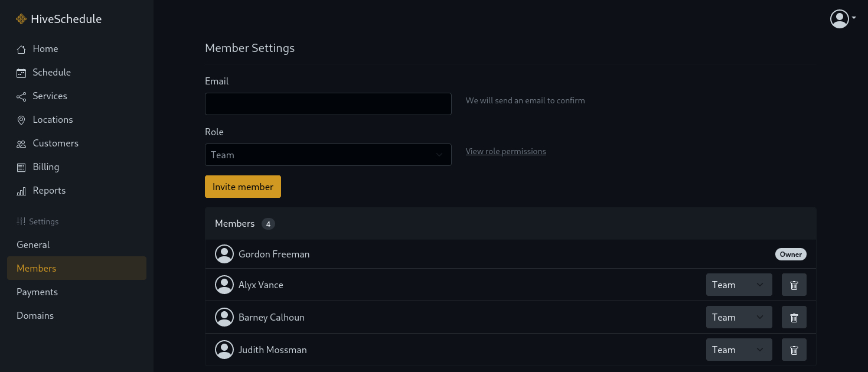Open General settings
868x372 pixels.
[77, 244]
